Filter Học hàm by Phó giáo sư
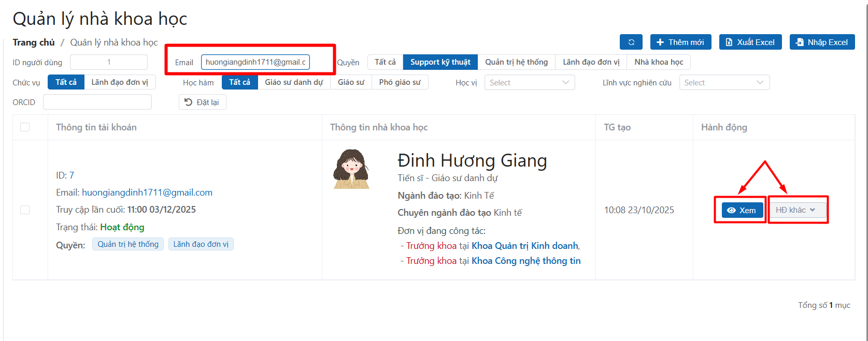Viewport: 868px width, 341px height. pyautogui.click(x=400, y=82)
